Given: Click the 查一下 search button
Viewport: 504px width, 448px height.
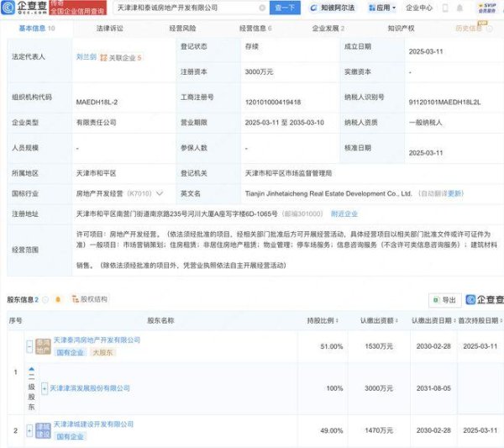Looking at the screenshot, I should click(285, 8).
